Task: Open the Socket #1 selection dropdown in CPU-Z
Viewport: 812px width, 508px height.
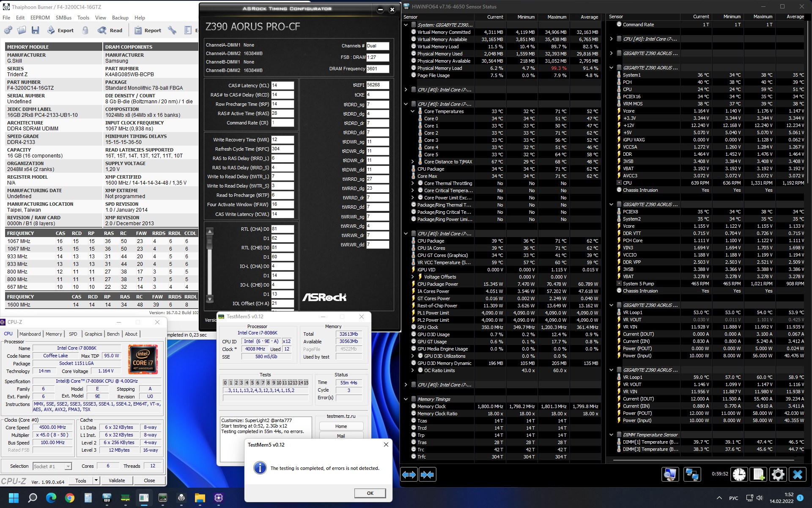Action: coord(68,466)
